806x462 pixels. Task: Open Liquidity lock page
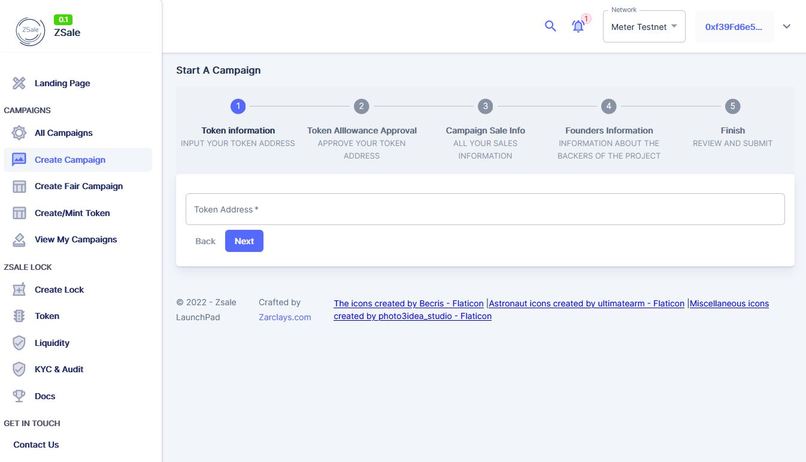point(52,343)
